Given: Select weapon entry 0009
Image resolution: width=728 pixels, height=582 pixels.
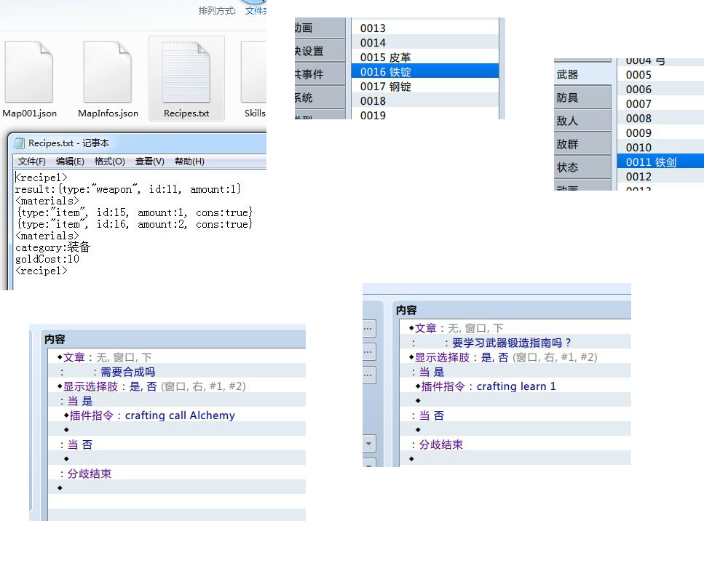Looking at the screenshot, I should pyautogui.click(x=660, y=132).
